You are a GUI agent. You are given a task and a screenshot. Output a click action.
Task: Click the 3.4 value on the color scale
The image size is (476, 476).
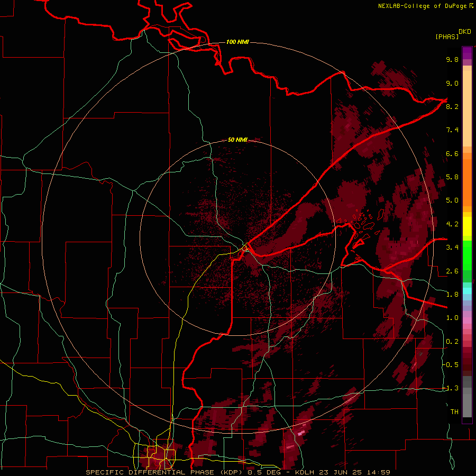coord(452,248)
